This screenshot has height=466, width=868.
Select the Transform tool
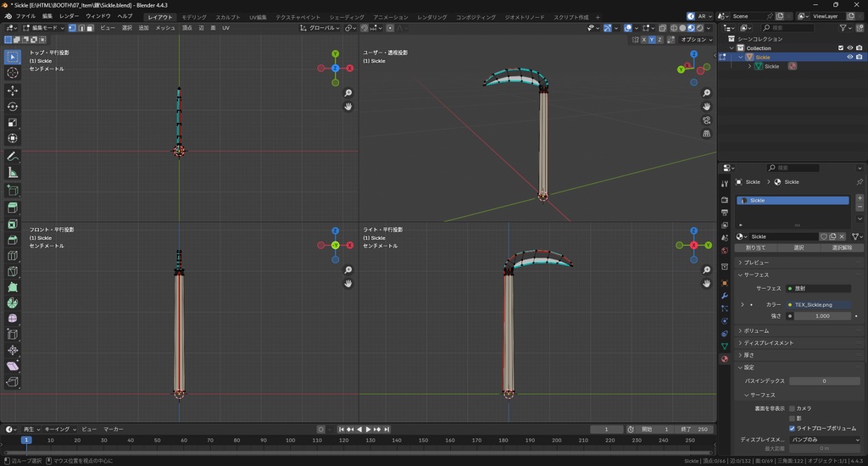[x=12, y=138]
